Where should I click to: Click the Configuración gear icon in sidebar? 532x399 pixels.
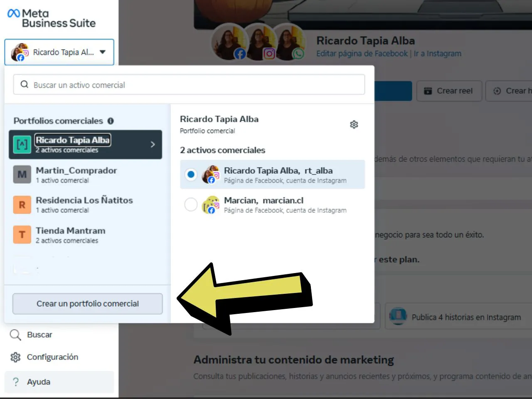[x=15, y=357]
